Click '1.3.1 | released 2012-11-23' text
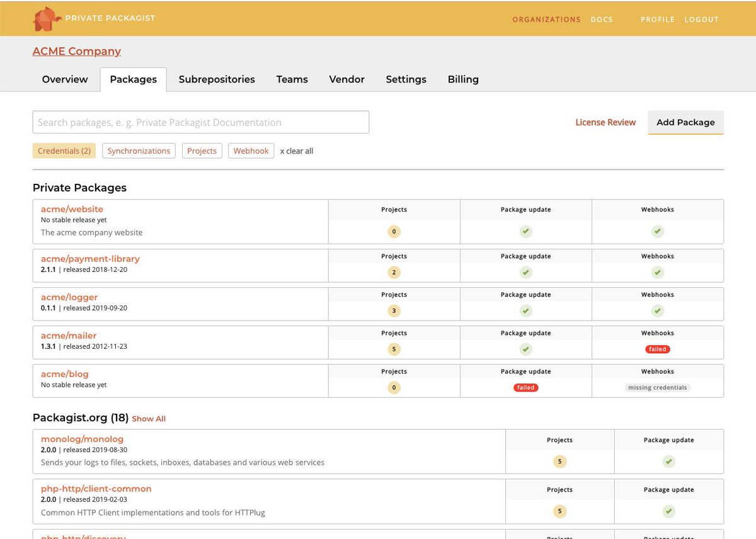Image resolution: width=756 pixels, height=539 pixels. tap(84, 346)
